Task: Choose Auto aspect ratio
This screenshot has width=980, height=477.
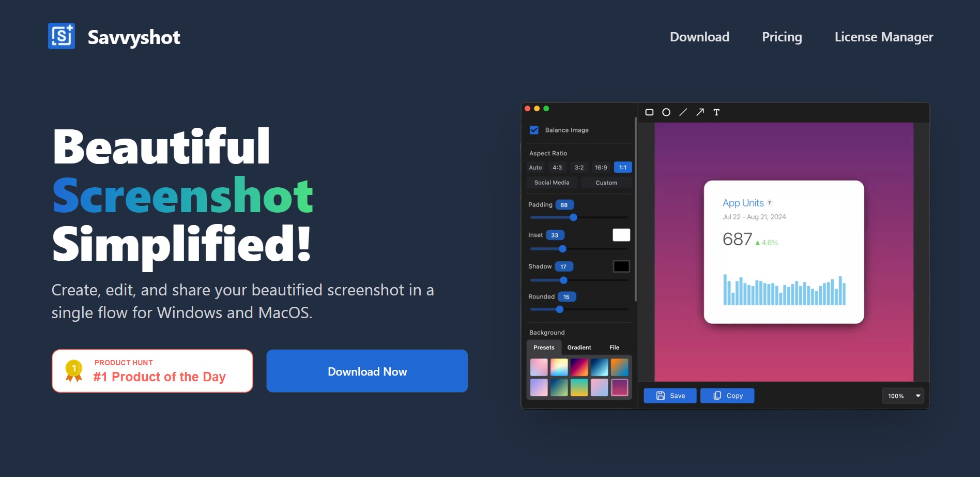Action: coord(535,168)
